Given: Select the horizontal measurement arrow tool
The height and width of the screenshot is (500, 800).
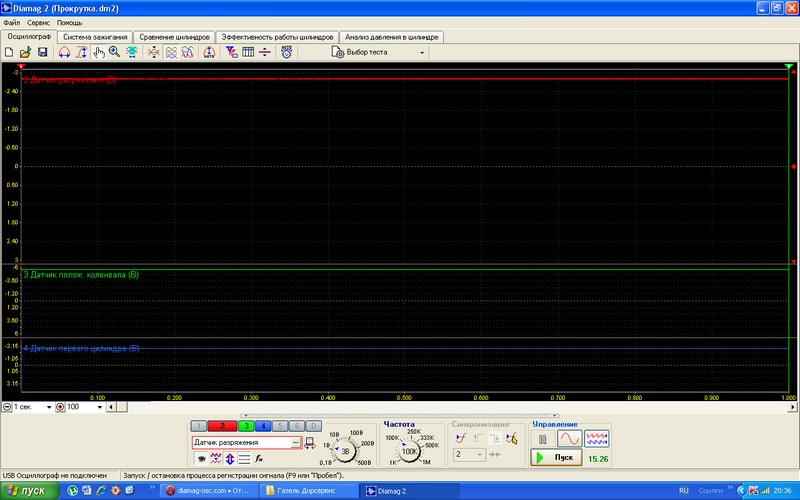Looking at the screenshot, I should tap(64, 52).
